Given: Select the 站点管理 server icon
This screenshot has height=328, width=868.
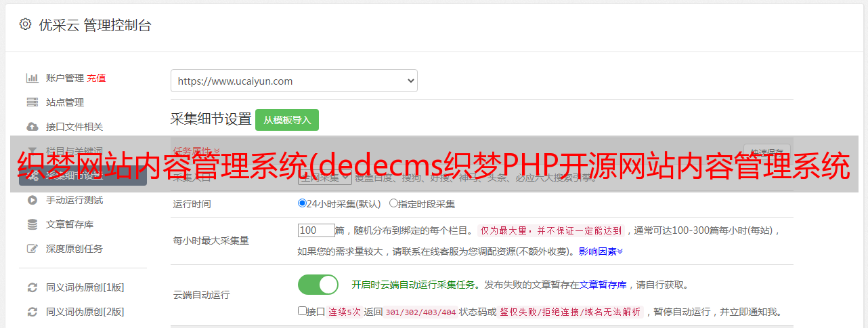Looking at the screenshot, I should (x=32, y=102).
